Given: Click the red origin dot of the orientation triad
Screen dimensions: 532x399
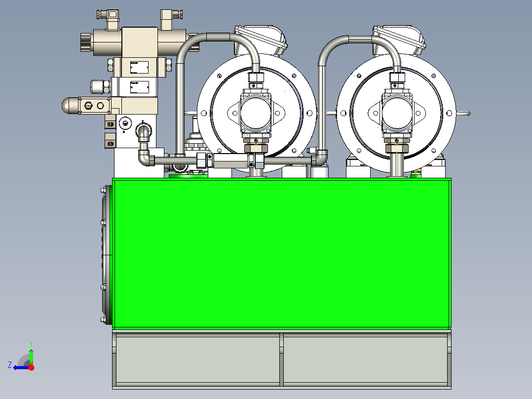Looking at the screenshot, I should pos(32,367).
